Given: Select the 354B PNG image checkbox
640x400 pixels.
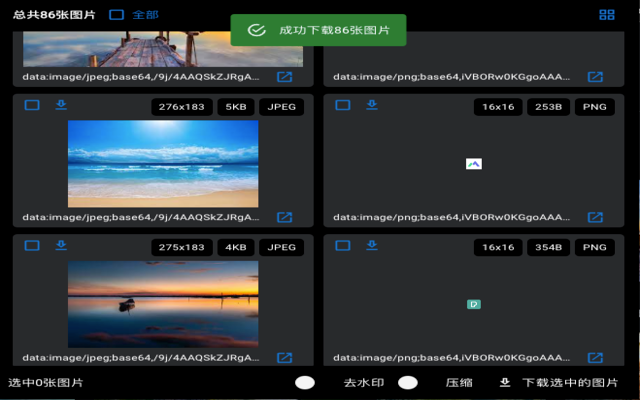Looking at the screenshot, I should click(x=343, y=246).
